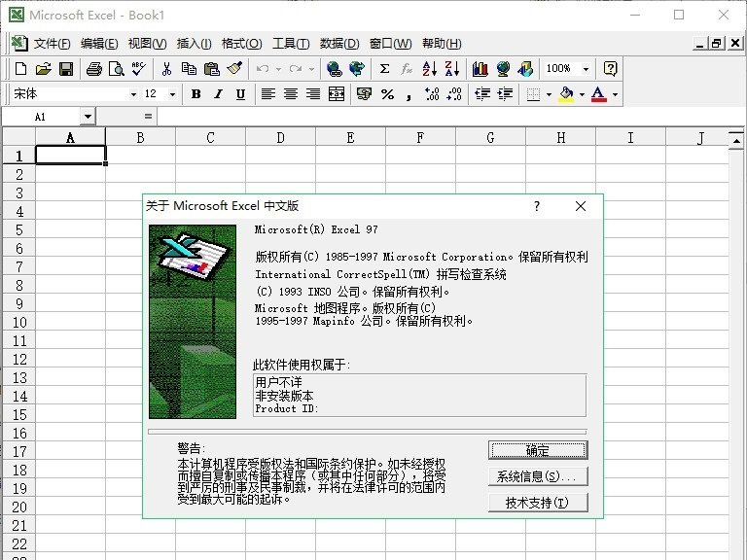The height and width of the screenshot is (560, 747).
Task: Open the Fill Color dropdown arrow
Action: (x=583, y=94)
